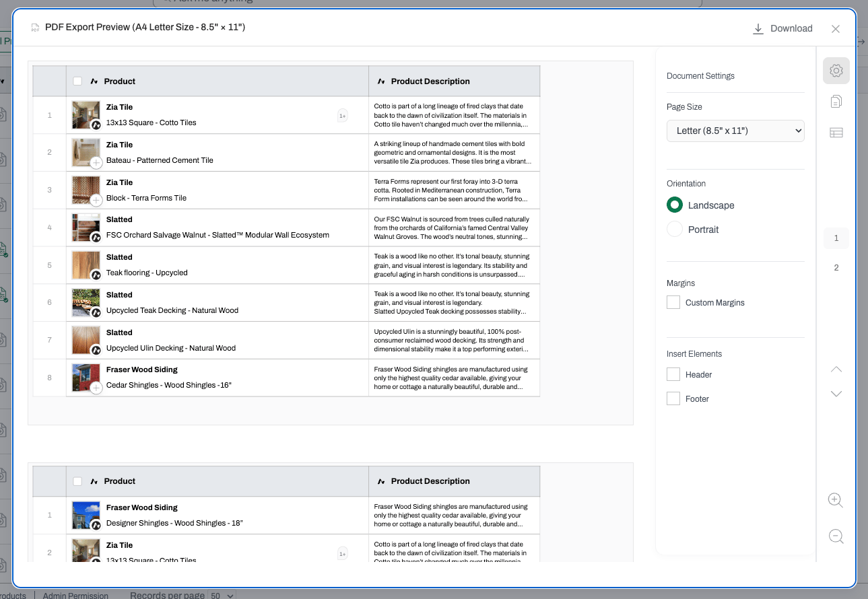
Task: Zoom in on the PDF preview
Action: 836,500
